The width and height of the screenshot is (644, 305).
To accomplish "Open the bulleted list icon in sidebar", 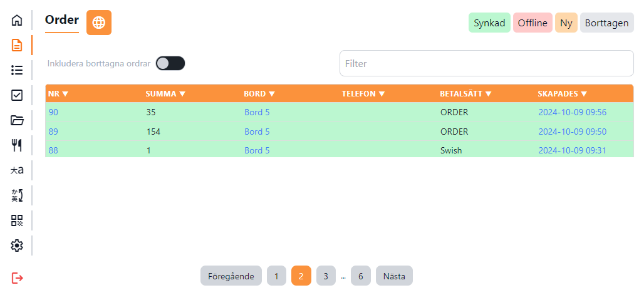I will point(17,70).
